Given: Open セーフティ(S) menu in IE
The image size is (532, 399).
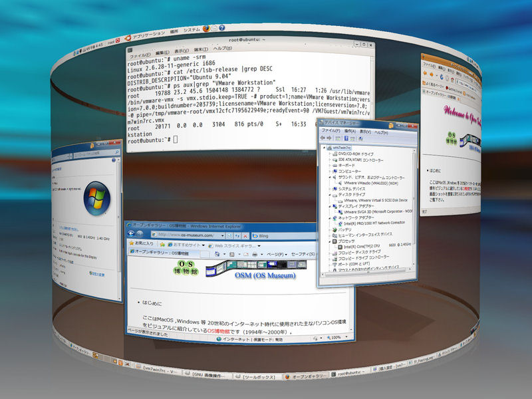Looking at the screenshot, I should coord(303,254).
